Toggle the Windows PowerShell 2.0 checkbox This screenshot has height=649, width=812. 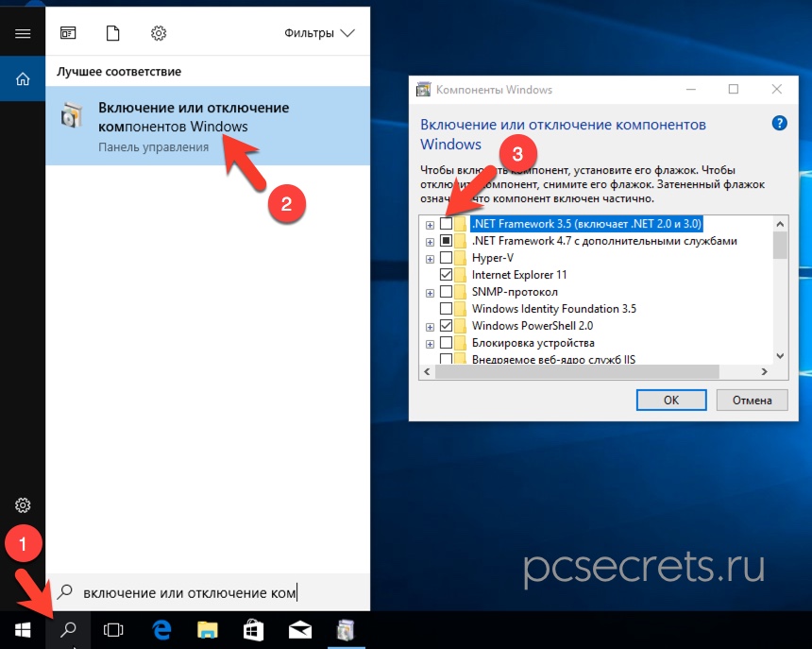[447, 326]
